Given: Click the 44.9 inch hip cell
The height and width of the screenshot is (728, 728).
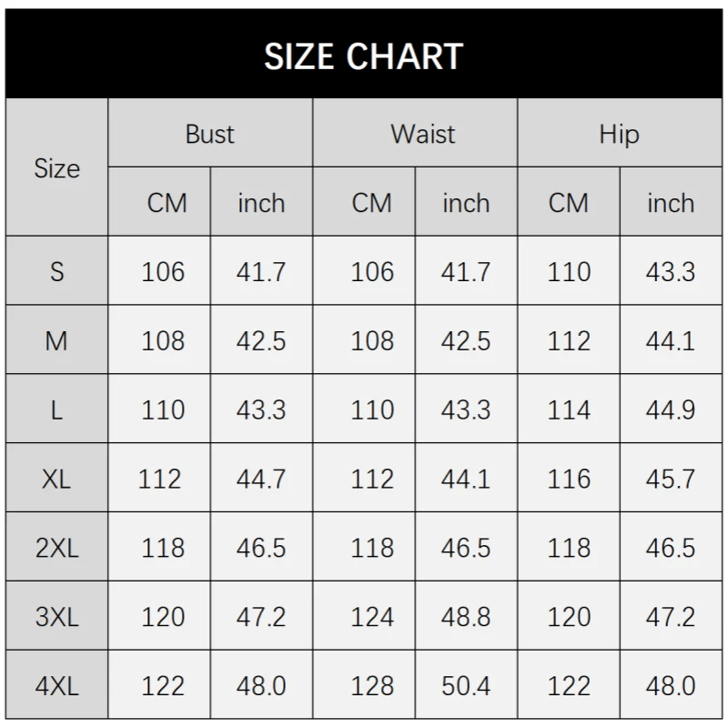Looking at the screenshot, I should coord(671,409).
